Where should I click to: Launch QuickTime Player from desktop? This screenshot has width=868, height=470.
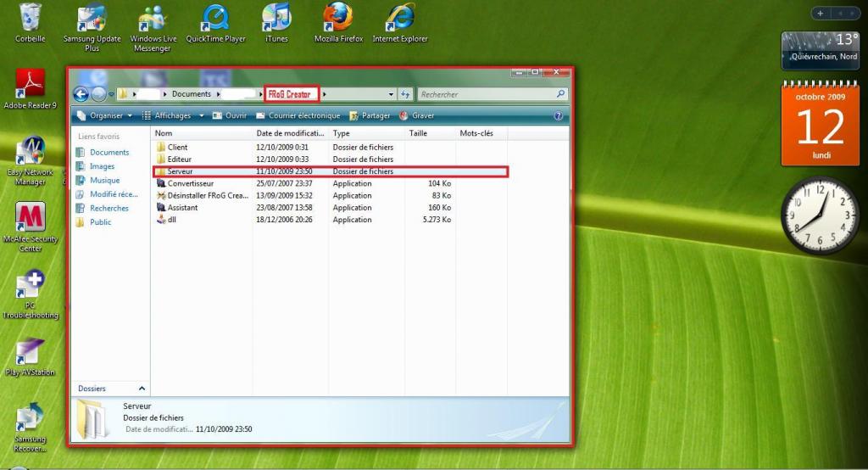click(x=215, y=22)
